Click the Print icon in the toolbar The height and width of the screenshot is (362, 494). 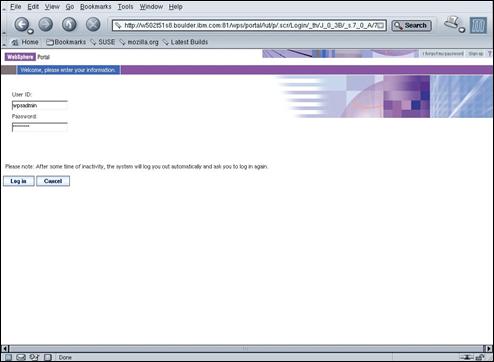452,23
